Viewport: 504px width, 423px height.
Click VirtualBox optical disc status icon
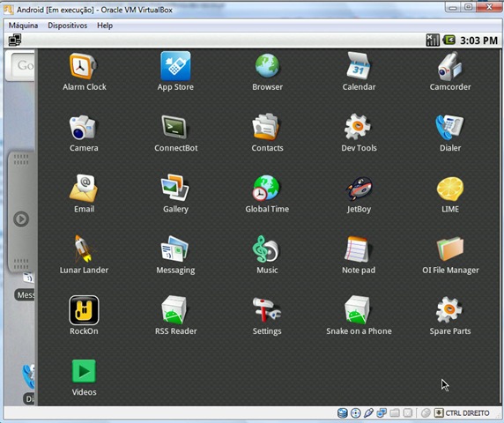[x=355, y=413]
